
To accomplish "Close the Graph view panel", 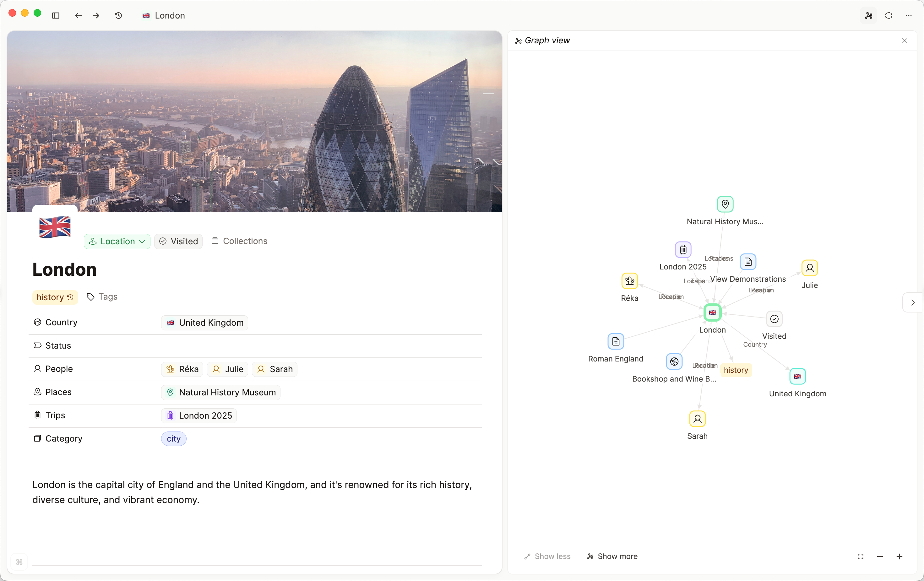I will click(x=905, y=41).
